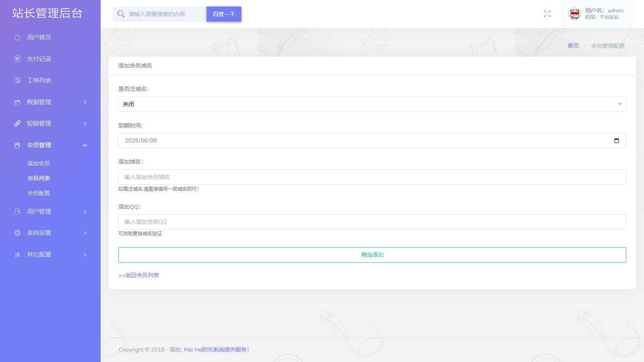
Task: Focus the 添加域名 input field
Action: pos(372,177)
